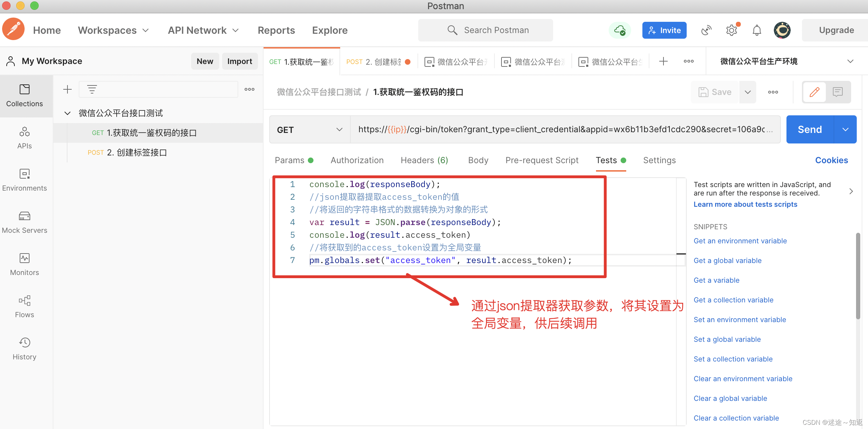This screenshot has width=868, height=429.
Task: Open Mock Servers in the sidebar
Action: (x=24, y=222)
